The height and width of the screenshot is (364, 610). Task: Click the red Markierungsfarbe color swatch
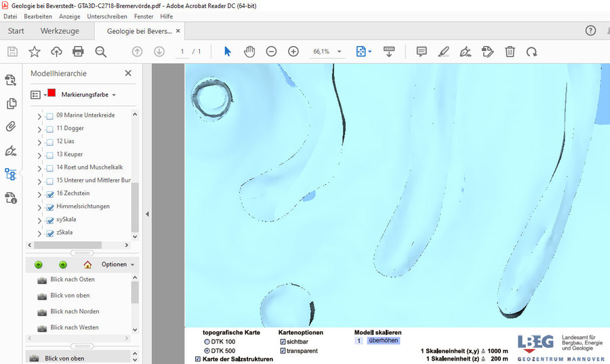(x=52, y=94)
